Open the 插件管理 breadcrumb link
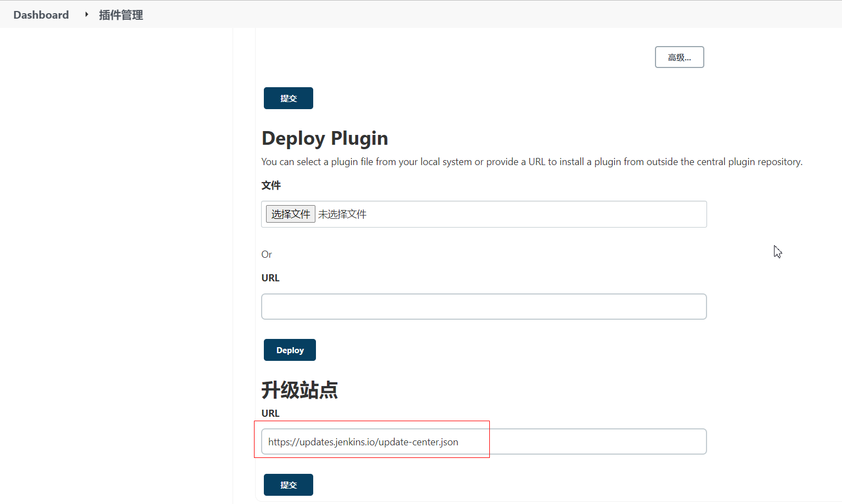The height and width of the screenshot is (504, 842). tap(121, 15)
